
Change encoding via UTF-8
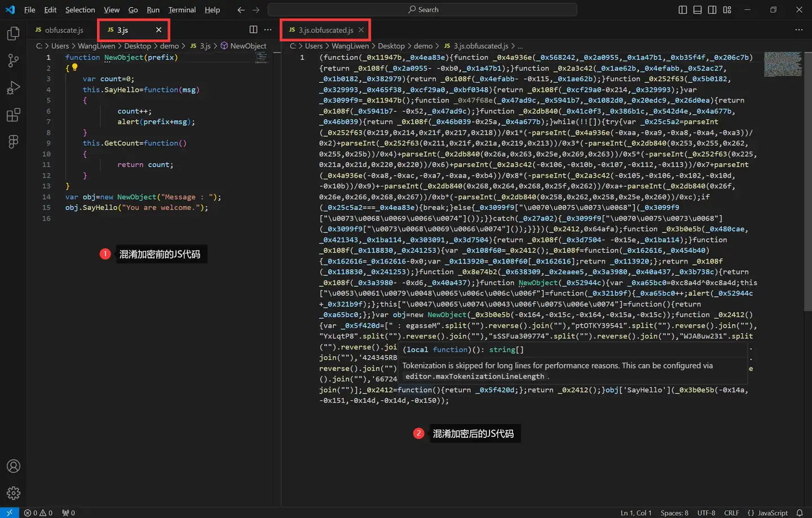point(706,512)
